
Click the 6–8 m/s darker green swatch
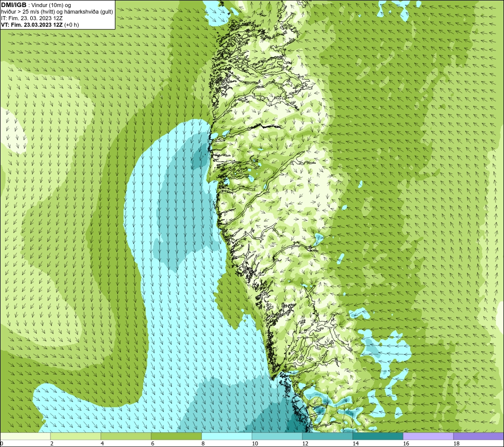pos(176,436)
